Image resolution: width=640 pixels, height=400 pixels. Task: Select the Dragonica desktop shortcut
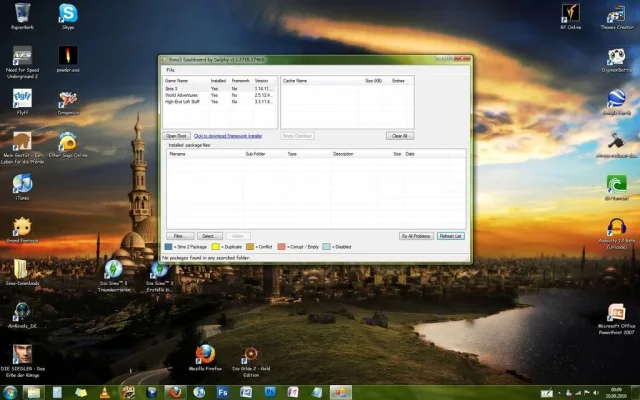(x=68, y=102)
